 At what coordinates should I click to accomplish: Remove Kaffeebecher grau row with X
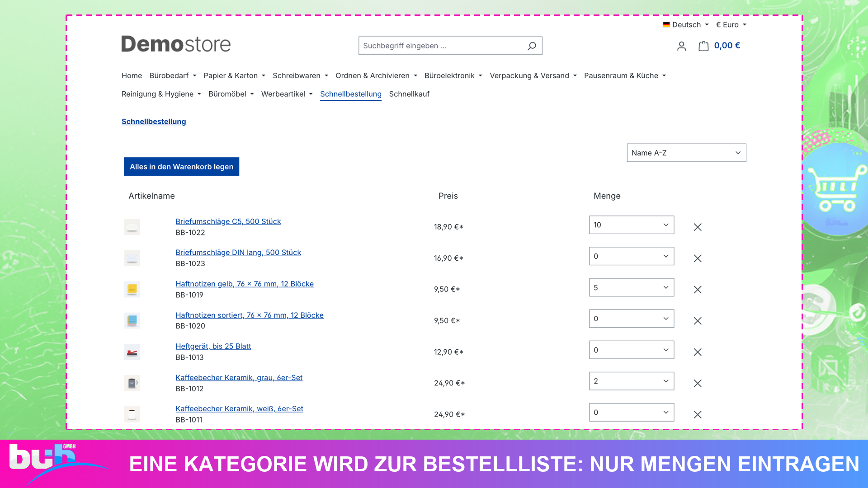click(x=698, y=383)
